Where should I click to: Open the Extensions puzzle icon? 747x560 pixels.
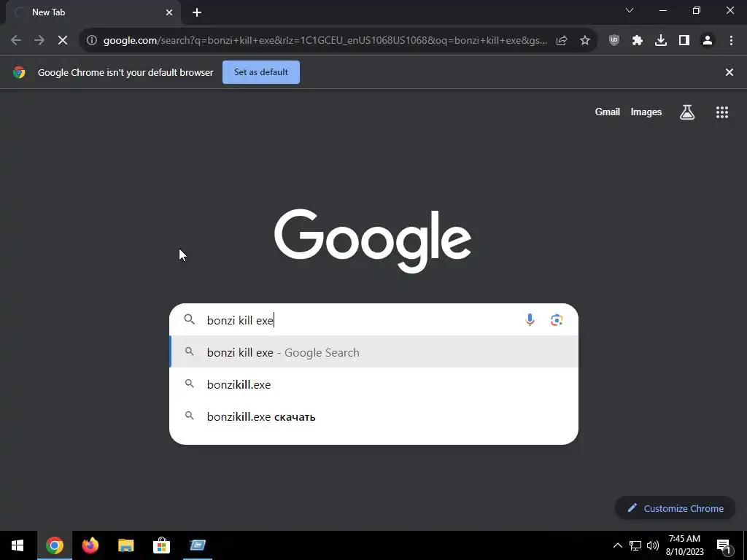638,41
